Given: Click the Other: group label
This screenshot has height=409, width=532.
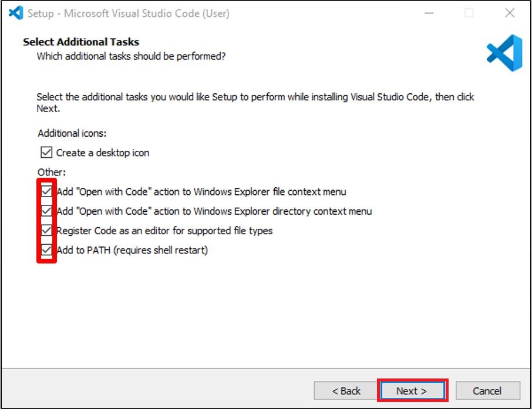Looking at the screenshot, I should [x=52, y=172].
